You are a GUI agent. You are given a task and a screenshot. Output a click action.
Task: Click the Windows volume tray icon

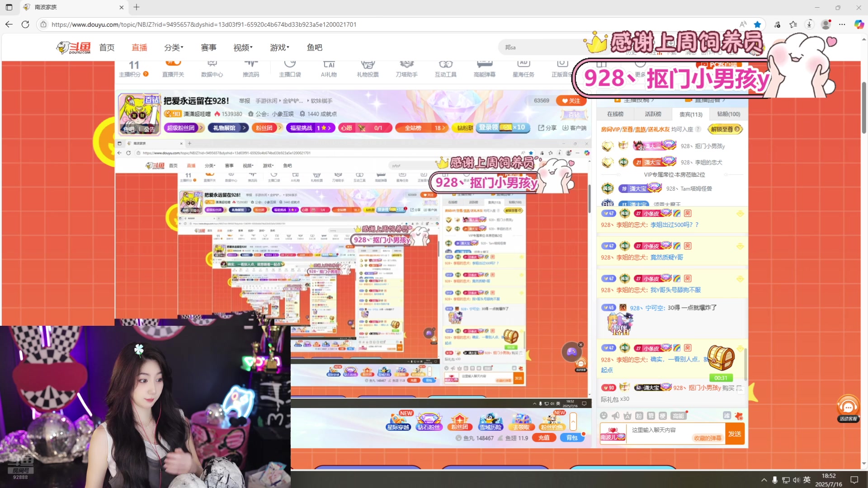pyautogui.click(x=796, y=480)
